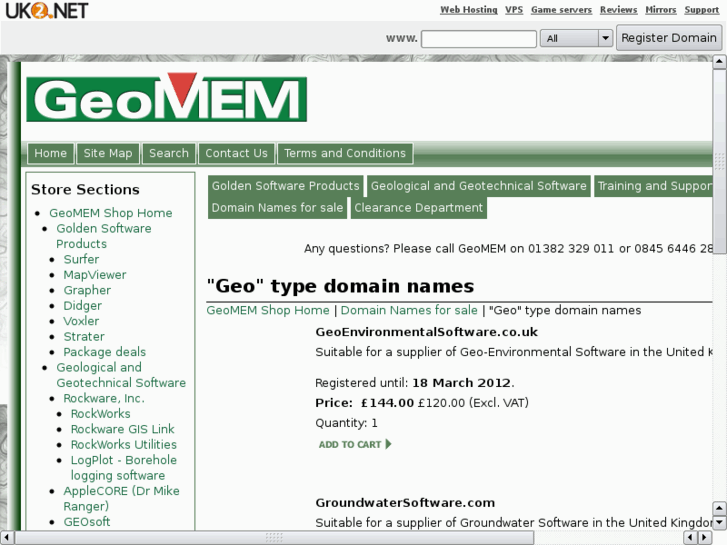This screenshot has height=545, width=727.
Task: Click the horizontal scroll right arrow
Action: tap(705, 537)
